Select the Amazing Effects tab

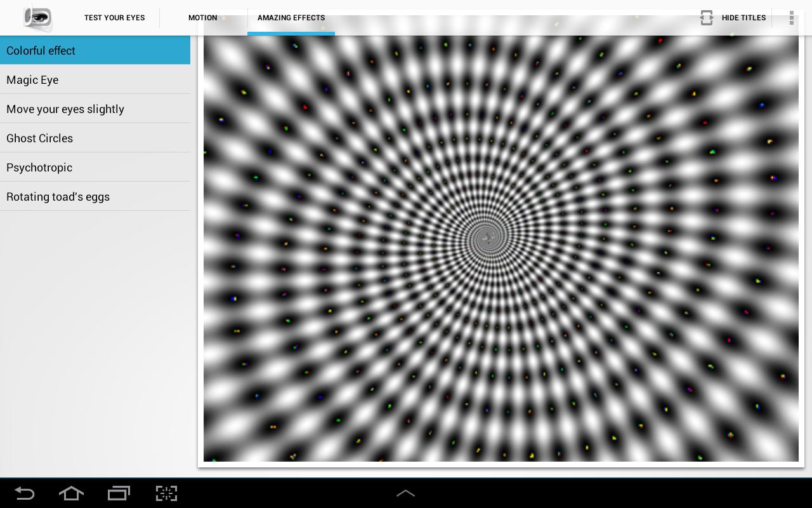[291, 18]
